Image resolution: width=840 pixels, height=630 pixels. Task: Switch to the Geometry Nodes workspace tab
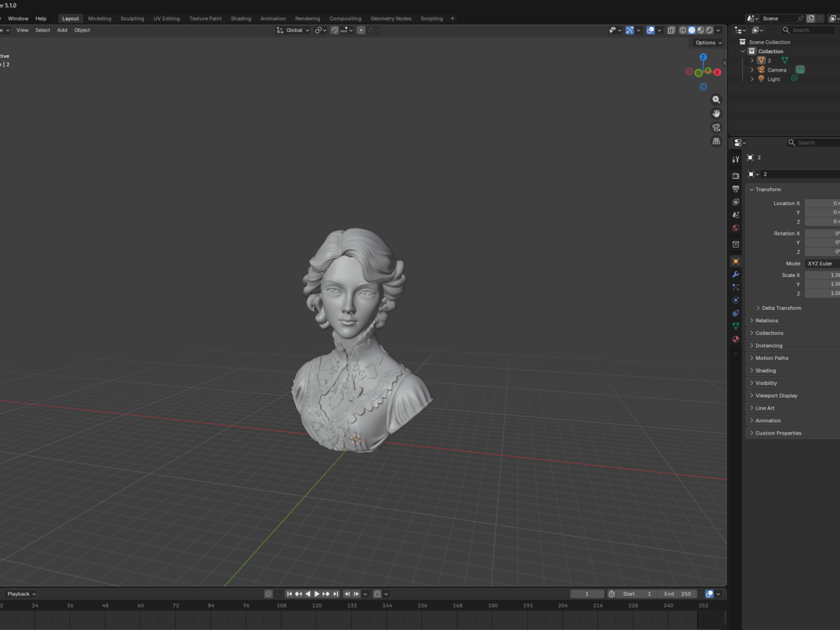tap(391, 19)
